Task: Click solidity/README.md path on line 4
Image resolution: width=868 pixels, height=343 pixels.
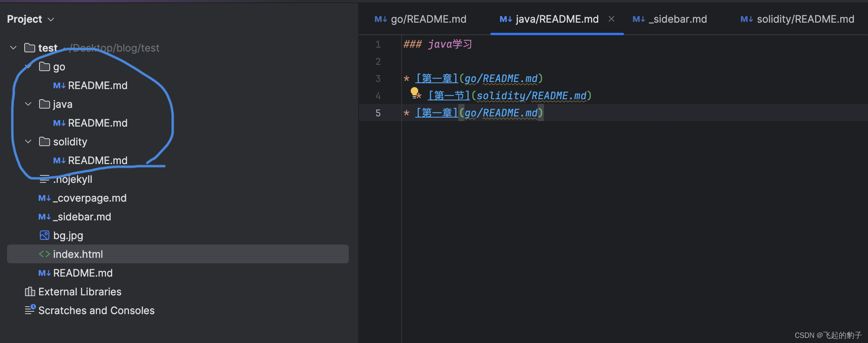Action: pyautogui.click(x=532, y=96)
